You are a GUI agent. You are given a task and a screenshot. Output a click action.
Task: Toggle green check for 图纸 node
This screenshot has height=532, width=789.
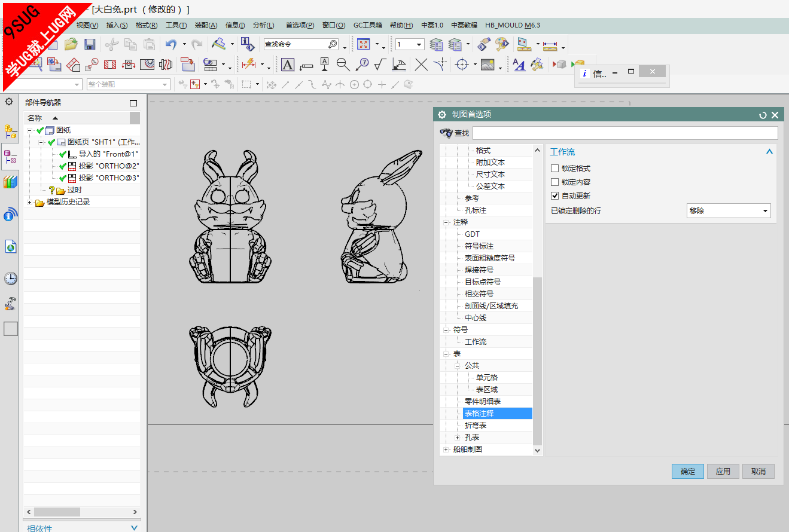click(40, 130)
